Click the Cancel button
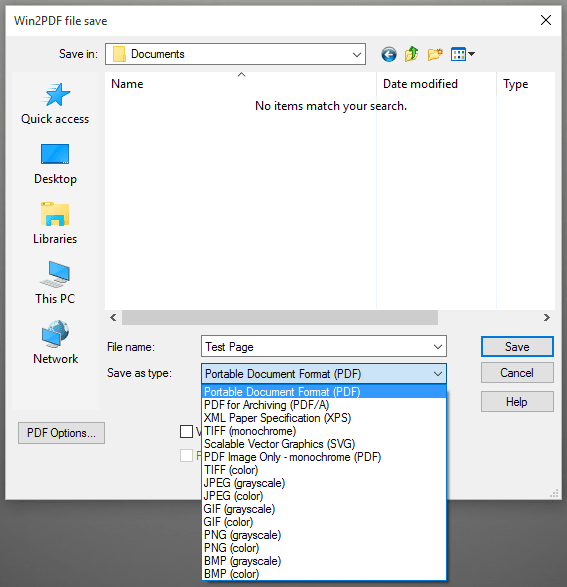Image resolution: width=567 pixels, height=587 pixels. coord(517,372)
